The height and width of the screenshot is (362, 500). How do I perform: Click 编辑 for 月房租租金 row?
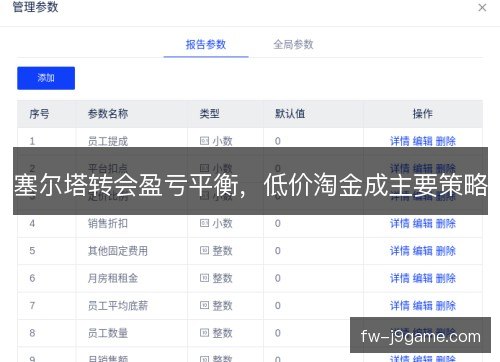click(422, 278)
